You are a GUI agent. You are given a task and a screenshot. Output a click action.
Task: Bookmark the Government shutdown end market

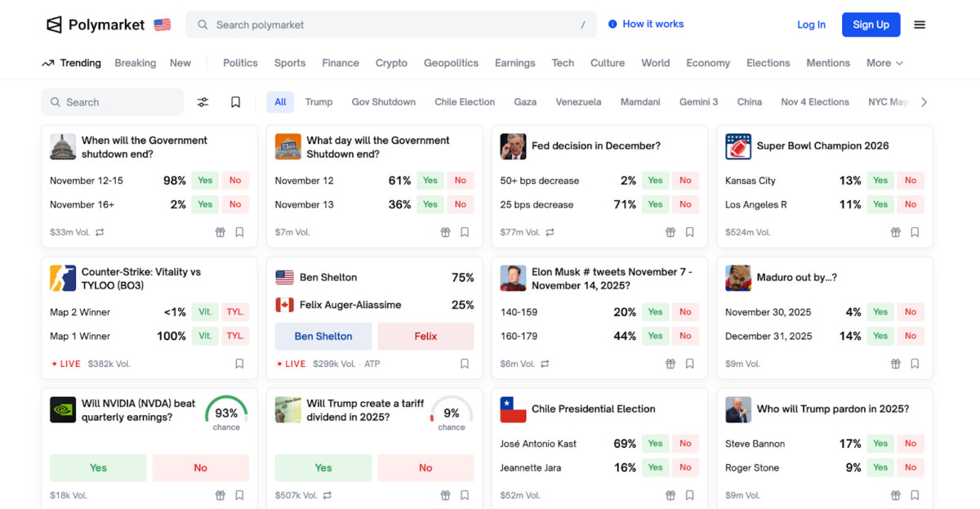[x=239, y=232]
